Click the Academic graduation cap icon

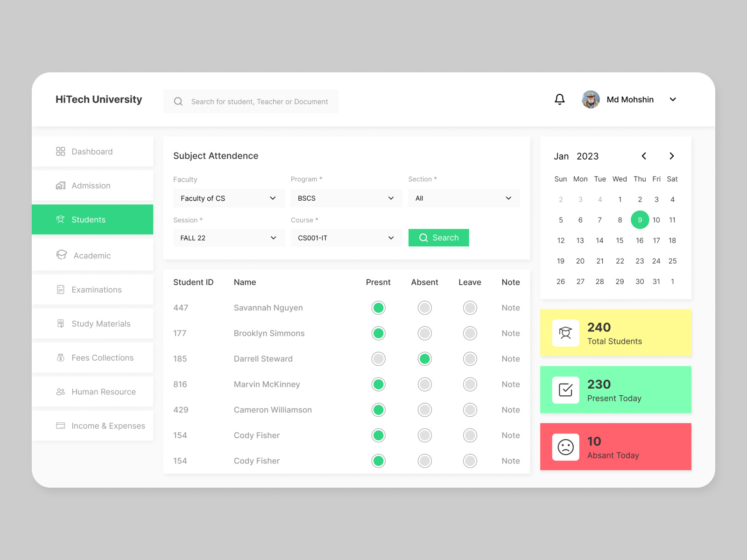coord(61,255)
